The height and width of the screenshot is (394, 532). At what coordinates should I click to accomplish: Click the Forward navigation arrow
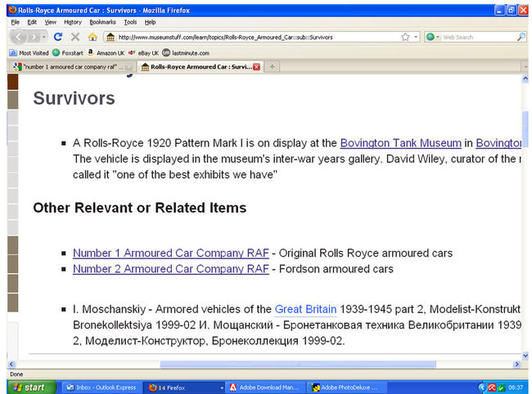click(x=34, y=37)
